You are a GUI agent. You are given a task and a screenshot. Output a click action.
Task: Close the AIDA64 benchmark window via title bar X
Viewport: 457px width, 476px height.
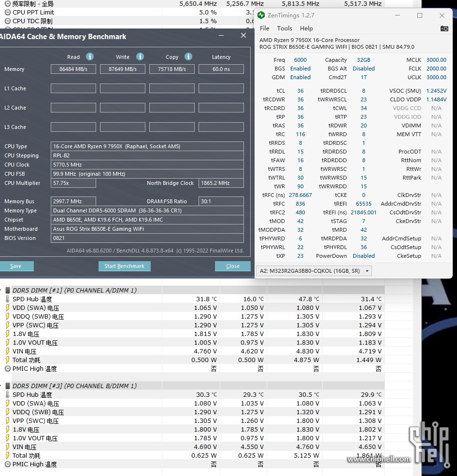click(243, 36)
